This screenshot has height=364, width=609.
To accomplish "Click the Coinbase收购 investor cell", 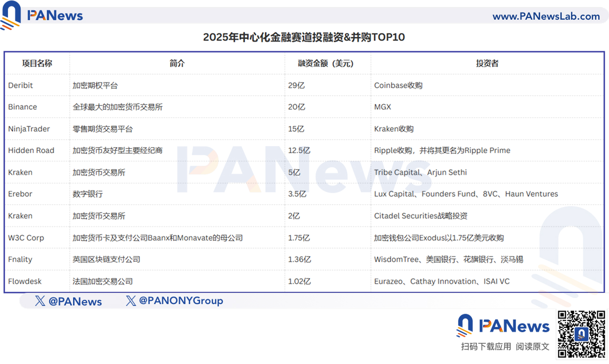I will click(398, 85).
